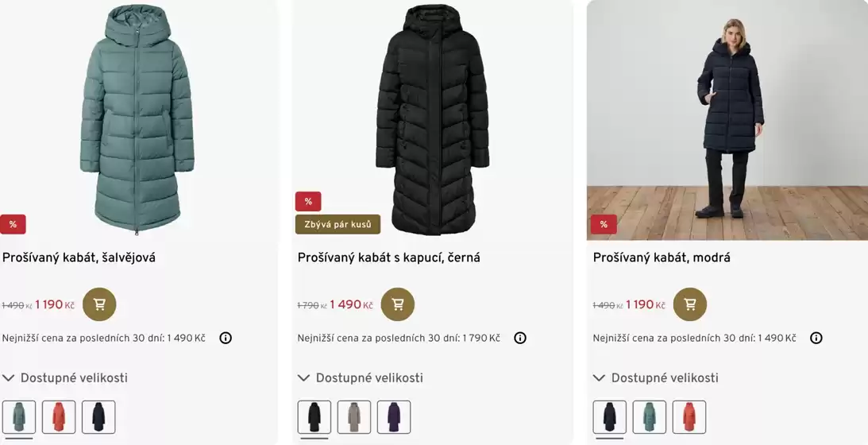Select red color variant of sage coat
Image resolution: width=868 pixels, height=445 pixels.
(x=59, y=417)
